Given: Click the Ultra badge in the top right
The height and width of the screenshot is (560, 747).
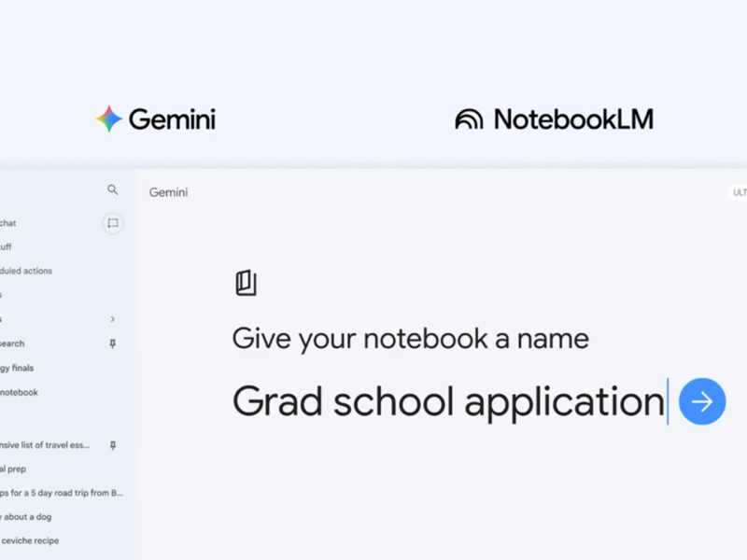Looking at the screenshot, I should coord(738,192).
